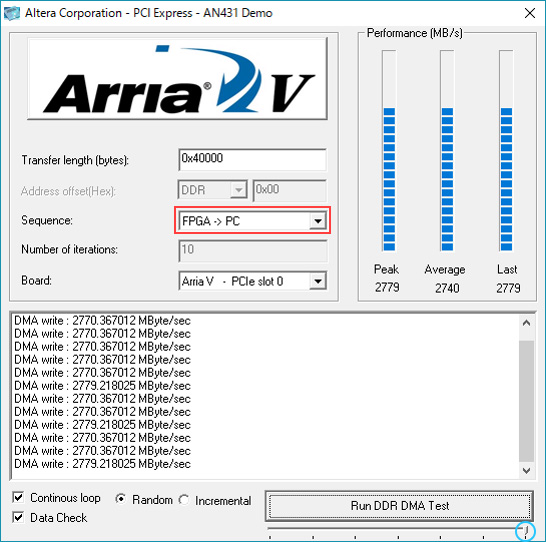Close the AN431 Demo window
This screenshot has width=546, height=542.
click(530, 13)
